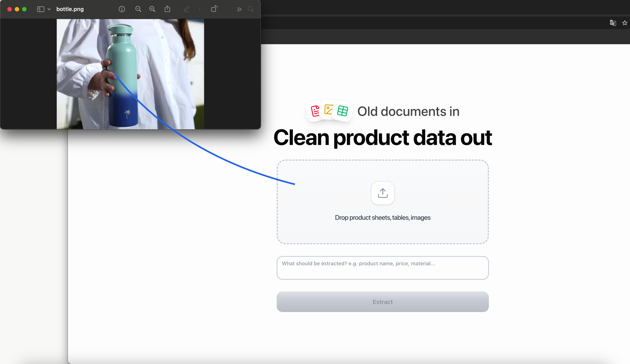Screen dimensions: 630x364
Task: Click 'Drop product sheets, tables, images' text
Action: pyautogui.click(x=382, y=218)
